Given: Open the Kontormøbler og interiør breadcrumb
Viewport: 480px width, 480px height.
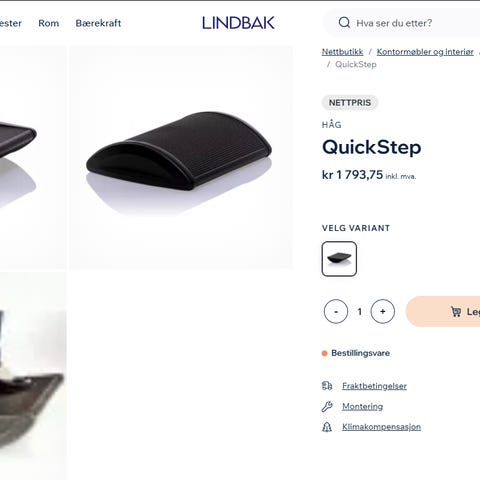Looking at the screenshot, I should [425, 52].
